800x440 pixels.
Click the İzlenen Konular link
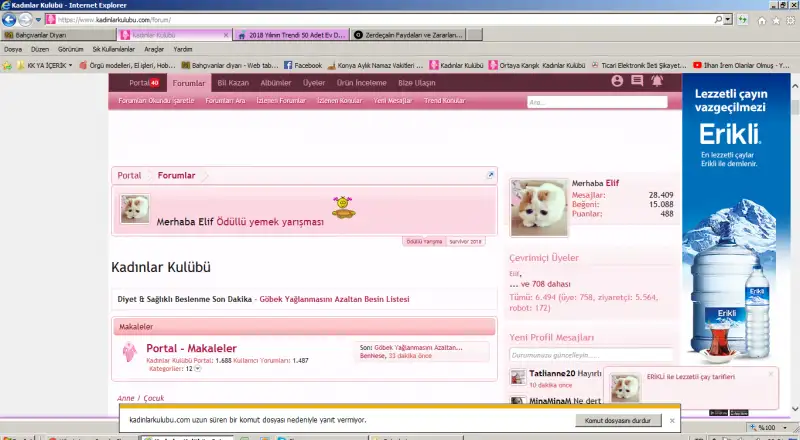coord(340,101)
